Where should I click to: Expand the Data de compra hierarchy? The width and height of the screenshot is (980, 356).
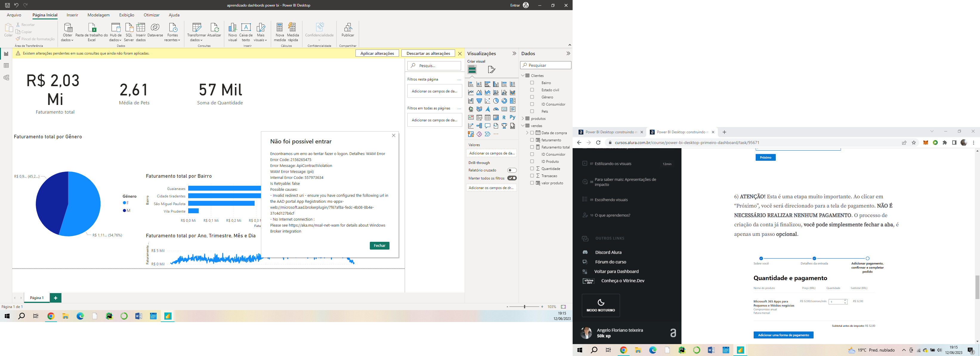[x=527, y=133]
